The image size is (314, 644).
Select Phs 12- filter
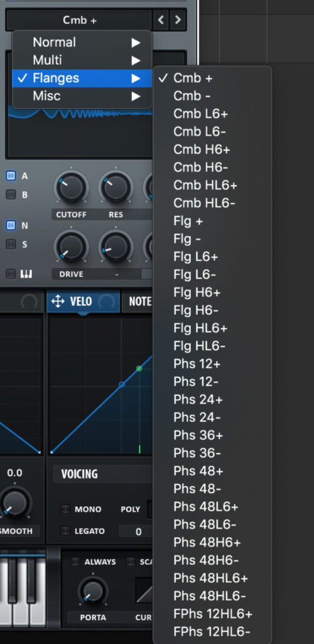(212, 382)
